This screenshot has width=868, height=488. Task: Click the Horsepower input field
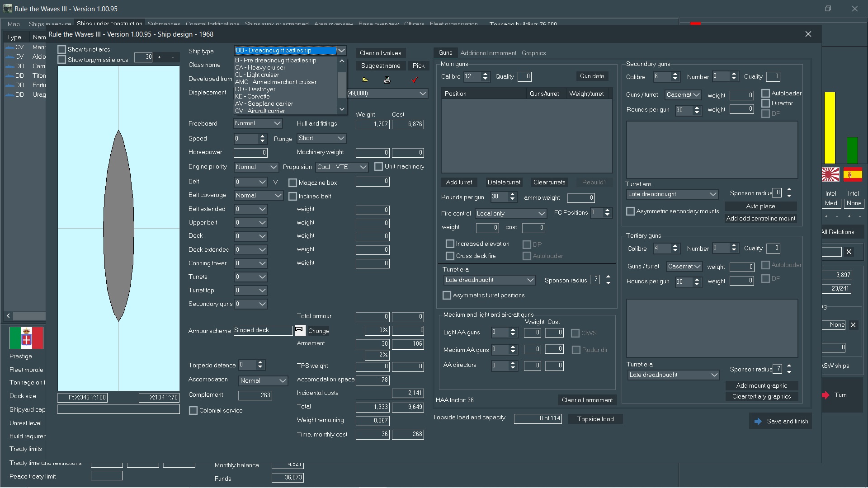[250, 153]
